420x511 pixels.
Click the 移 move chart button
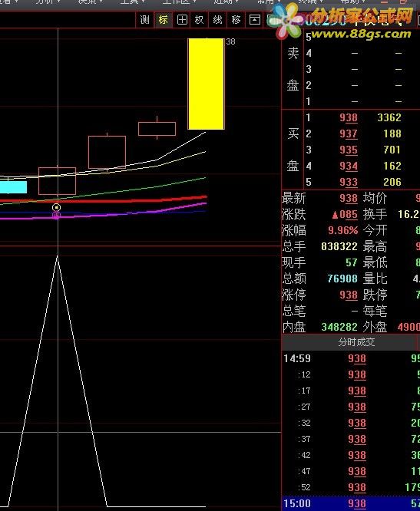(236, 20)
